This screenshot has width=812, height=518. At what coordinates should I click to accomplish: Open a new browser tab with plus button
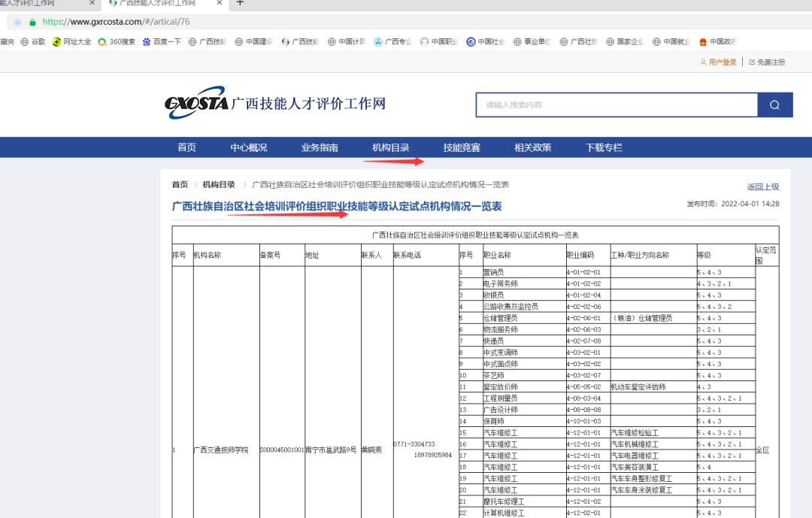(240, 3)
